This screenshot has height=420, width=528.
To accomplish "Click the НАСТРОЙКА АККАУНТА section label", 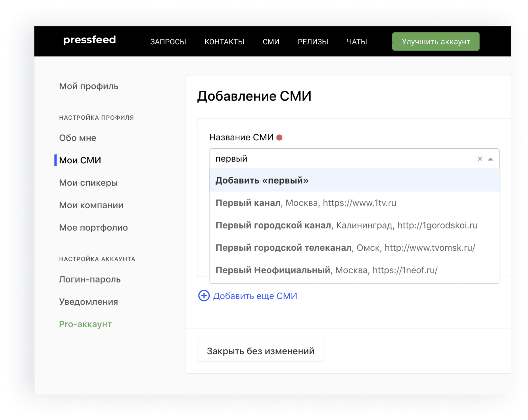I will point(97,259).
